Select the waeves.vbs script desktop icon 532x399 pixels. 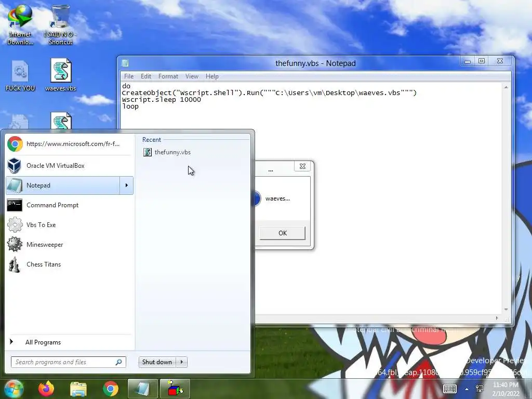[x=61, y=75]
